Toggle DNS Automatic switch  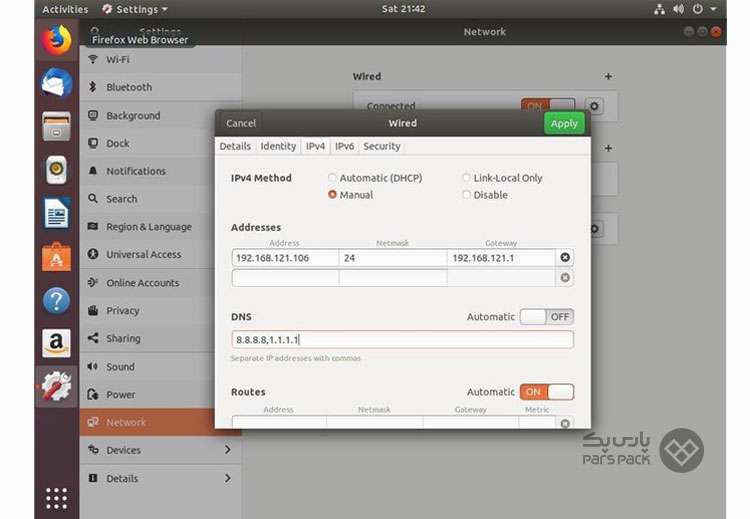tap(547, 317)
